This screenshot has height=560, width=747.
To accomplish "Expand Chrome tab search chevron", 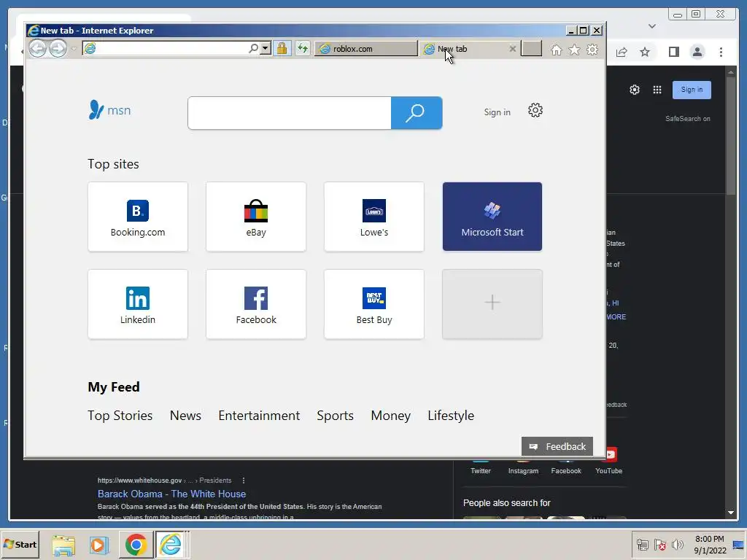I will pyautogui.click(x=652, y=26).
